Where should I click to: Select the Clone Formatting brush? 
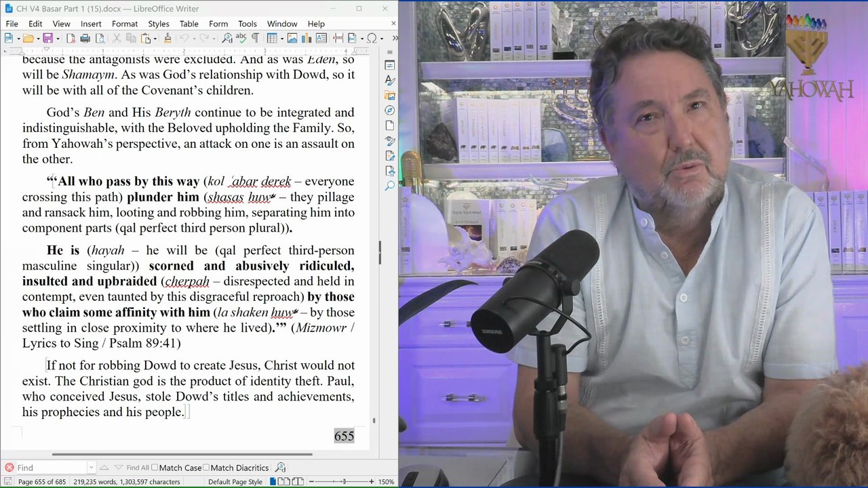(167, 38)
